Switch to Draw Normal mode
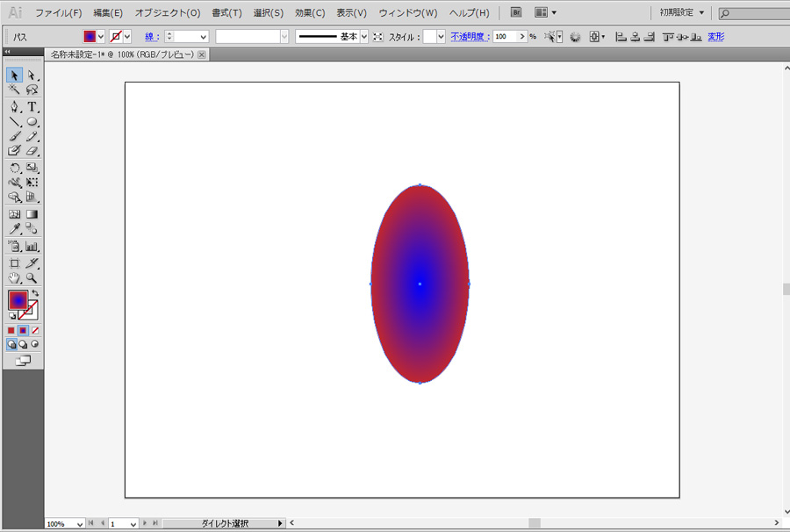 click(x=11, y=345)
